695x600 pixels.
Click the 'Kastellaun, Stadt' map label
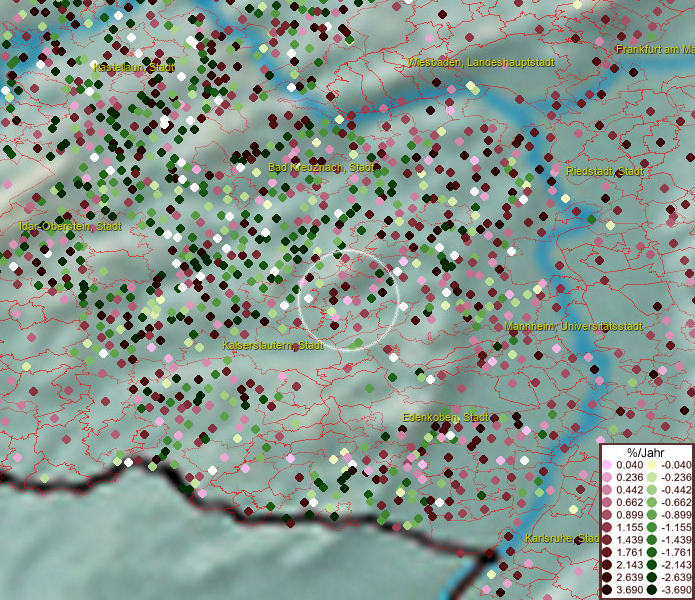(x=134, y=67)
